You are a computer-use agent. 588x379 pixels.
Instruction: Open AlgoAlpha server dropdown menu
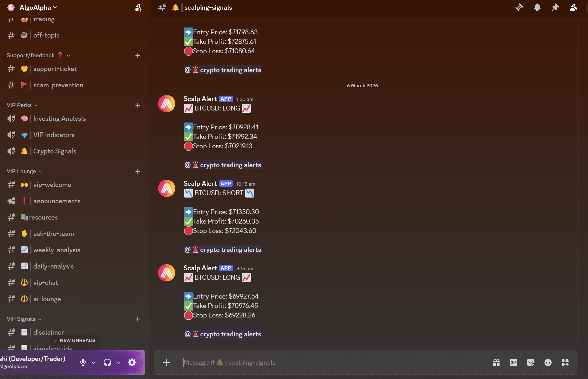pyautogui.click(x=38, y=7)
